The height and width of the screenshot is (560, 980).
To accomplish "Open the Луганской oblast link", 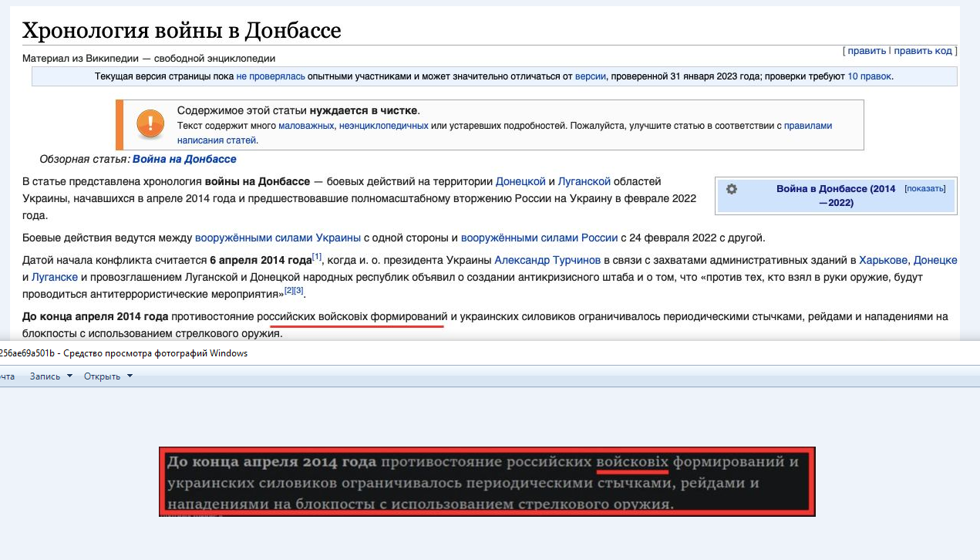I will pos(584,181).
